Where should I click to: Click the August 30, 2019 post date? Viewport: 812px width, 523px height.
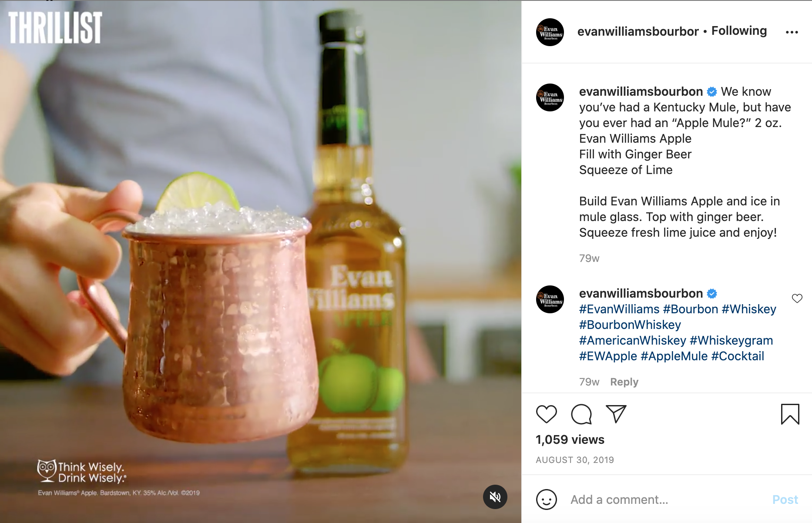[x=575, y=460]
